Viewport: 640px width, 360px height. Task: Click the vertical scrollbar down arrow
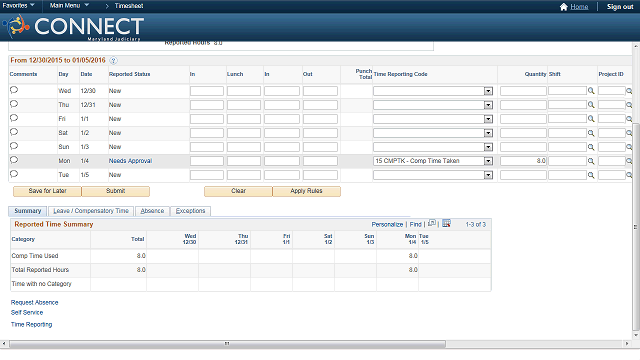[636, 335]
